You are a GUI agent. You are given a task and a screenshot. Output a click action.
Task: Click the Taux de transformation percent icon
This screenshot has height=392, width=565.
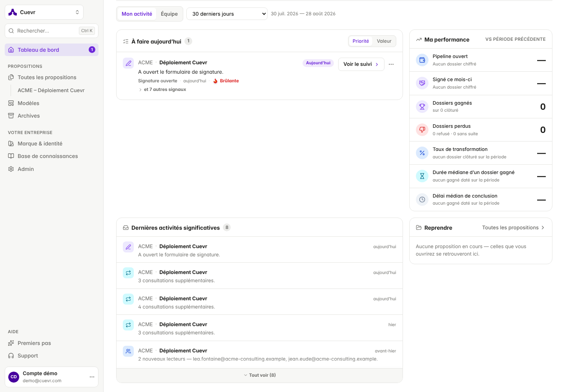point(422,153)
